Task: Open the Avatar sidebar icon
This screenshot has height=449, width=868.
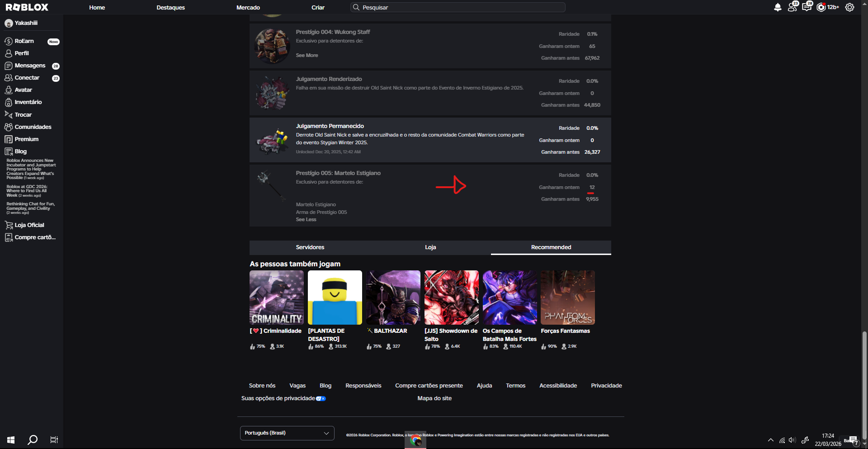Action: point(9,90)
